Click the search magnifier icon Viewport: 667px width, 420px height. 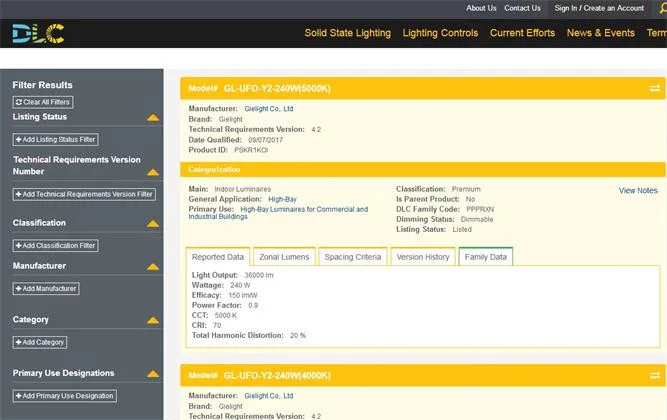click(661, 8)
